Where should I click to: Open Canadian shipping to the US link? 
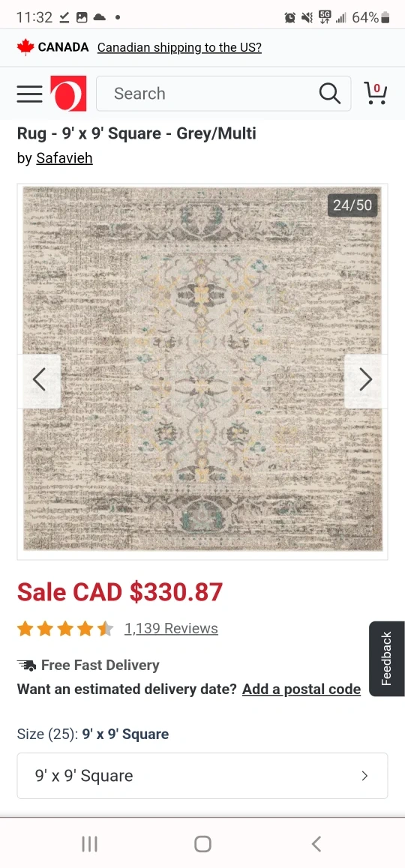pos(179,48)
